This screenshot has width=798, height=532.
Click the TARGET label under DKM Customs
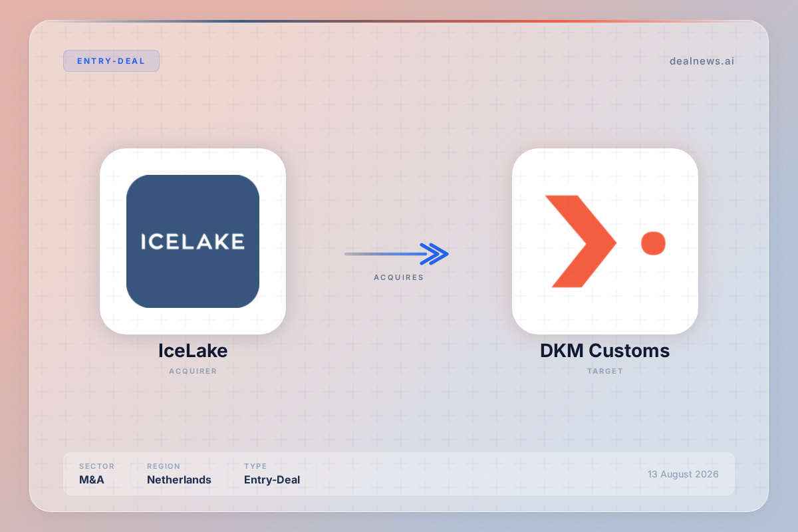(605, 371)
